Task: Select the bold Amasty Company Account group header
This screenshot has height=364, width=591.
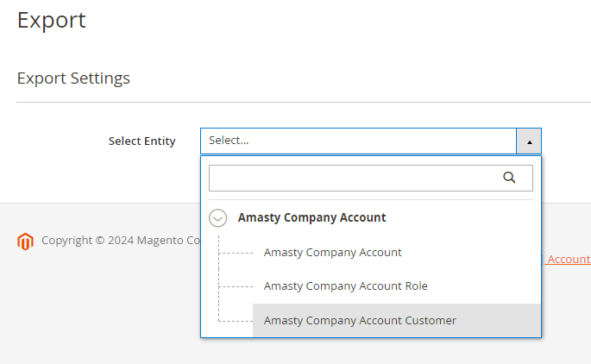Action: (x=311, y=217)
